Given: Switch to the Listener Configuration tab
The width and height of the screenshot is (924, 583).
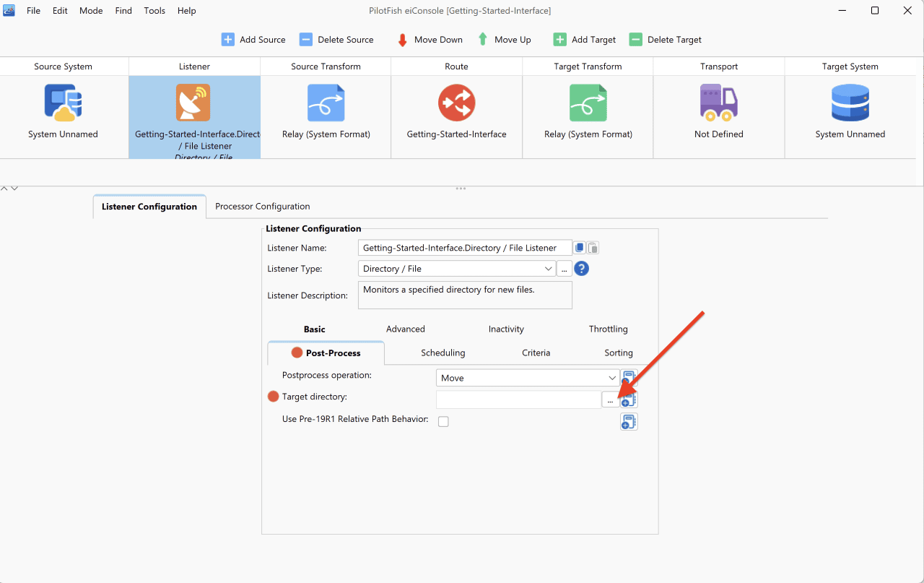Looking at the screenshot, I should tap(149, 207).
